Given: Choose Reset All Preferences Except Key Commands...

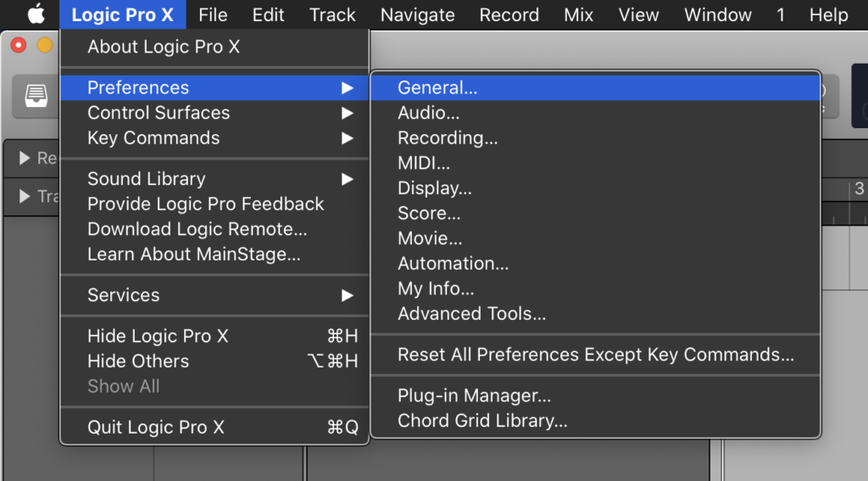Looking at the screenshot, I should click(x=596, y=354).
